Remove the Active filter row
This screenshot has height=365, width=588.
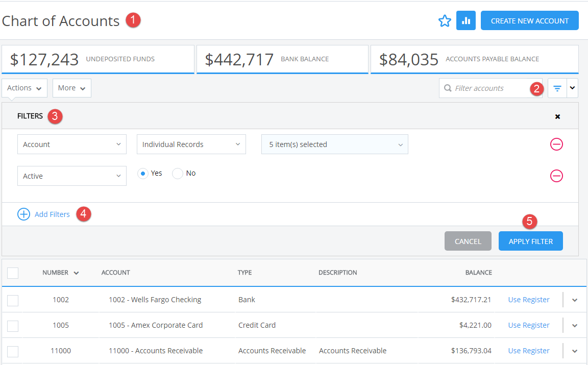[x=556, y=176]
